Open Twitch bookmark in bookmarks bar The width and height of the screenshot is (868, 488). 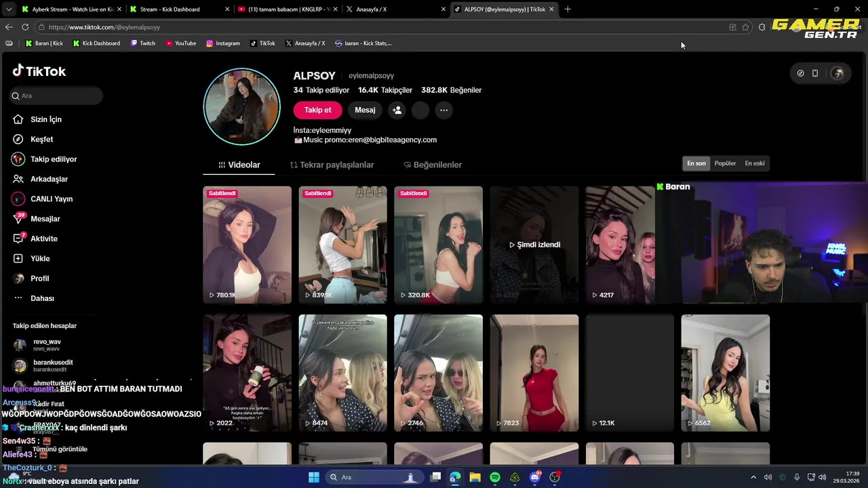pos(143,43)
